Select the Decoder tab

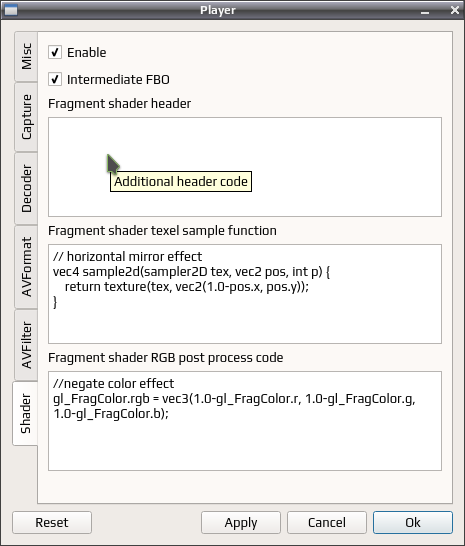(x=26, y=188)
